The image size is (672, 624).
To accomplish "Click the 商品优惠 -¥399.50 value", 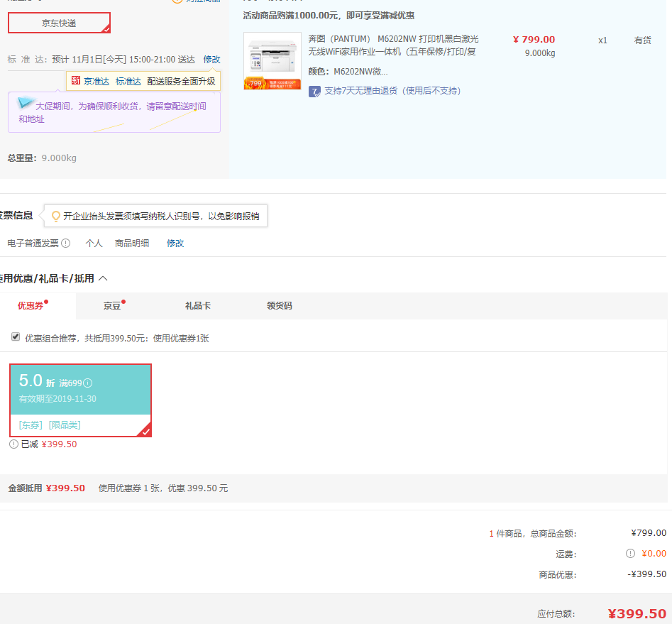I will pos(646,574).
